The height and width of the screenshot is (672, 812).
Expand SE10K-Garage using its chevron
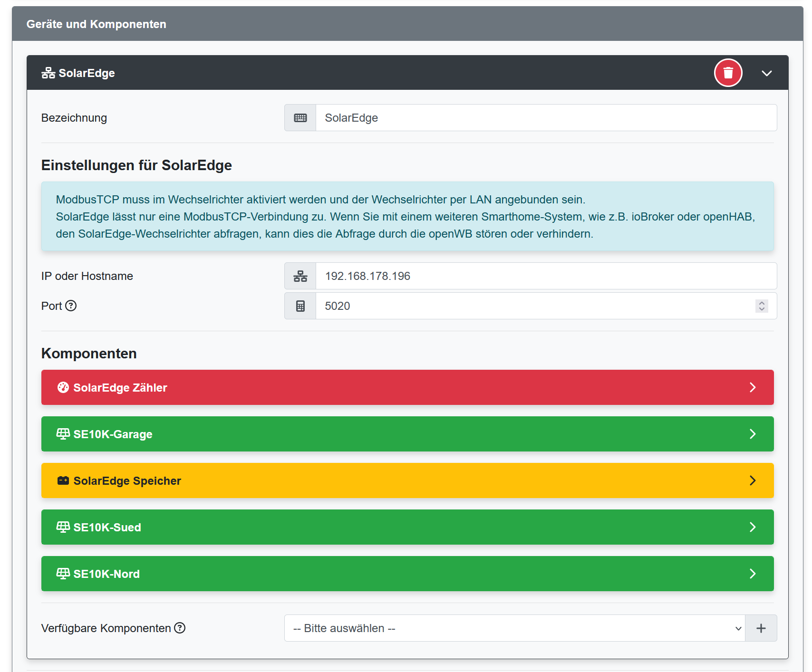pyautogui.click(x=753, y=434)
